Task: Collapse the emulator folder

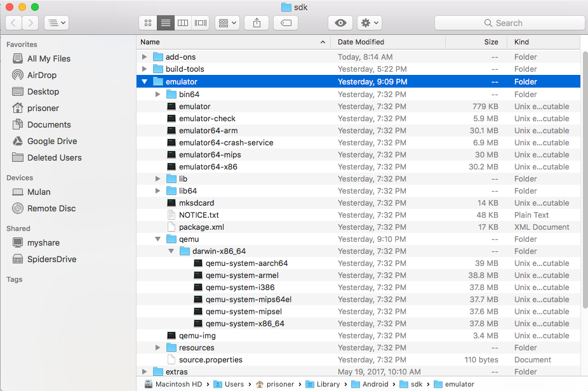Action: pyautogui.click(x=144, y=81)
